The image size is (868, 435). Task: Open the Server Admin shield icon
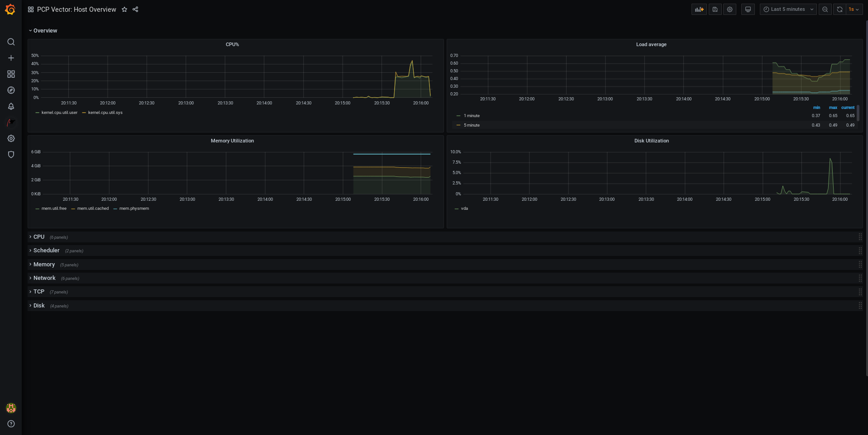point(11,155)
